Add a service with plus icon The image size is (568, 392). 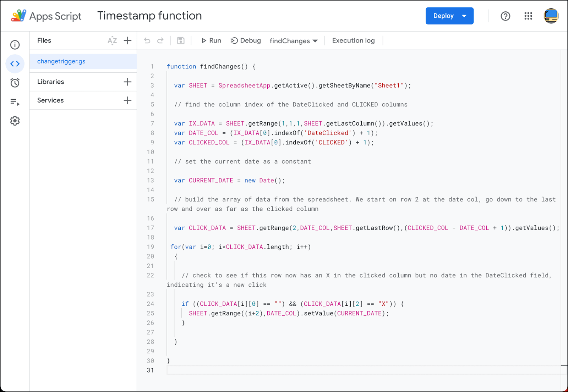(127, 100)
